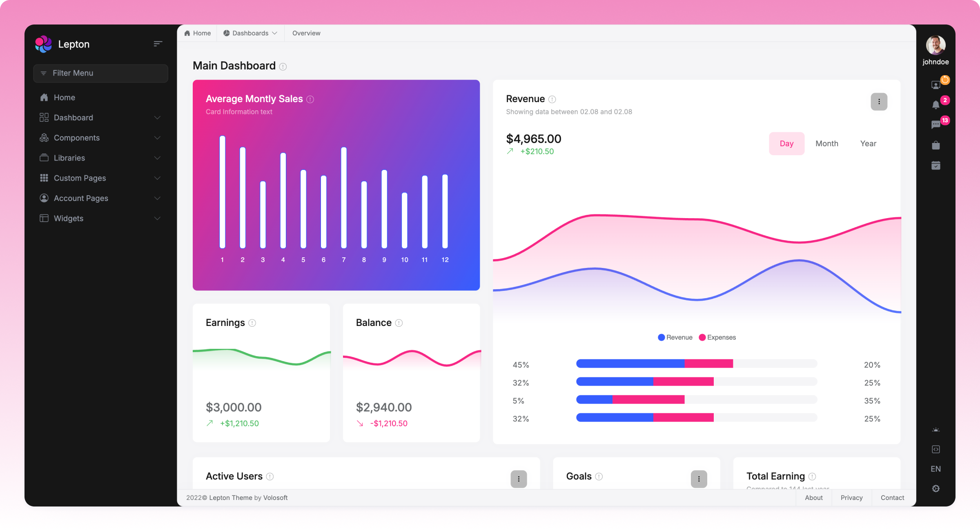This screenshot has height=531, width=980.
Task: Open the contacts icon with orange badge
Action: pyautogui.click(x=935, y=85)
